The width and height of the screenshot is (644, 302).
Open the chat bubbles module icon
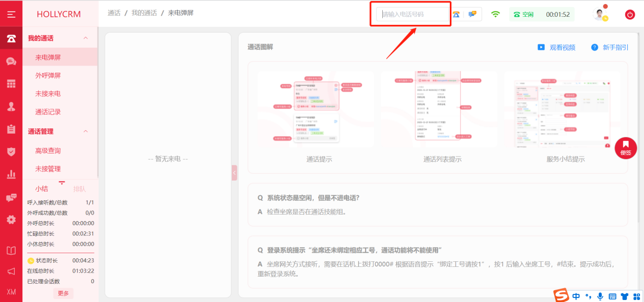(11, 62)
